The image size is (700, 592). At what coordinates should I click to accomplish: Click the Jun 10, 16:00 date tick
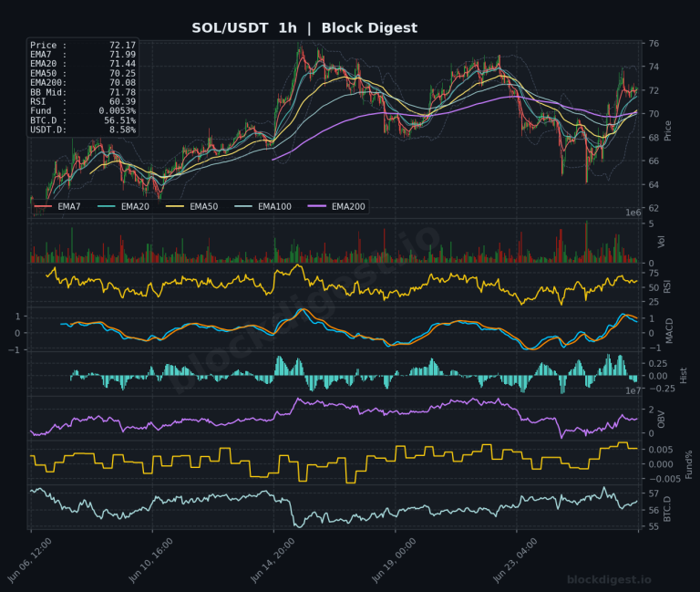pos(150,561)
